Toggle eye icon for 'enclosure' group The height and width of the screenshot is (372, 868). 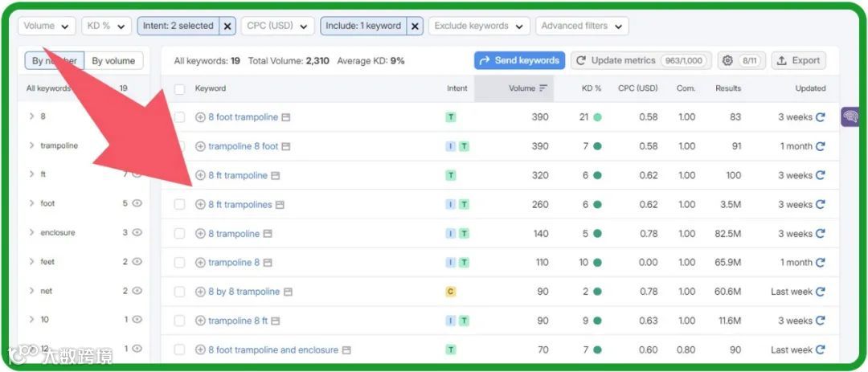[x=137, y=232]
